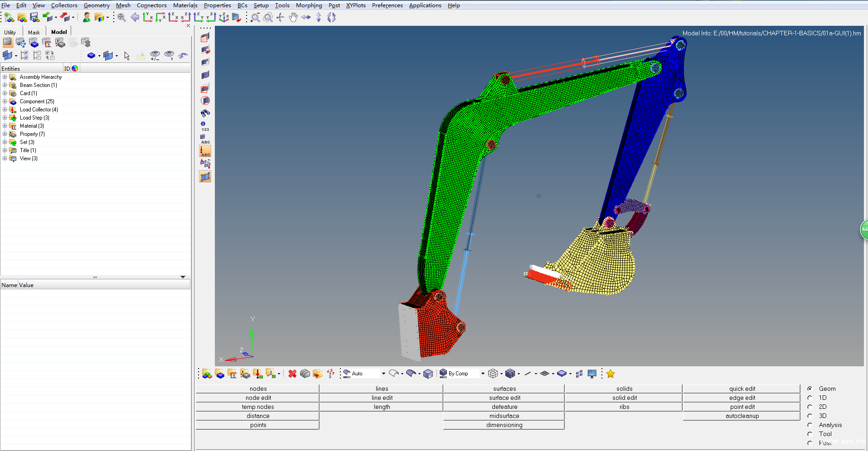
Task: Click the autocleanup panel button
Action: 742,416
